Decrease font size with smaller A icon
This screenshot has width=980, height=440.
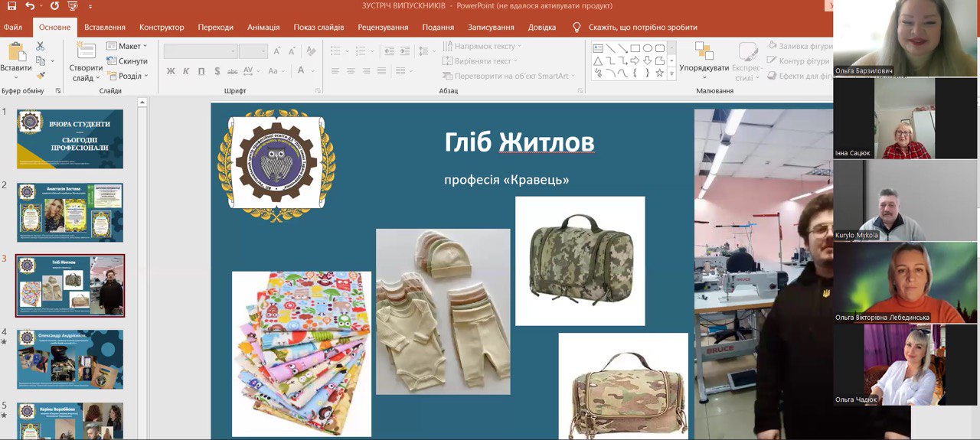point(292,51)
